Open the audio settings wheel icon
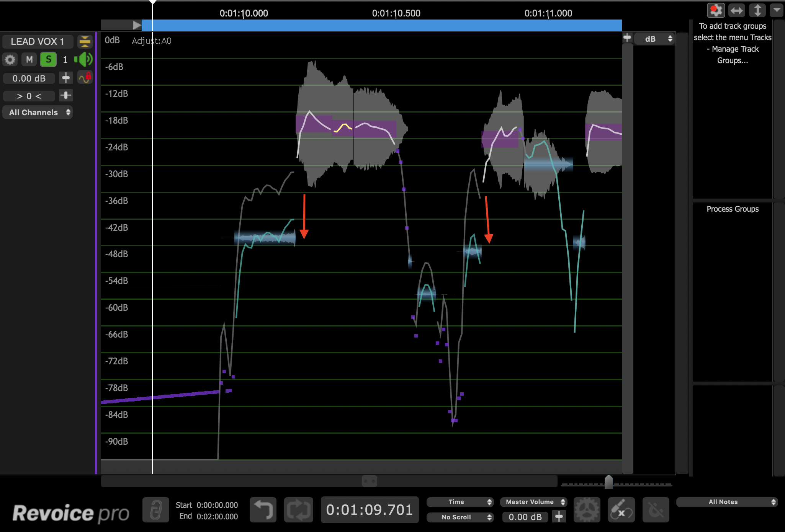This screenshot has width=785, height=532. click(587, 510)
